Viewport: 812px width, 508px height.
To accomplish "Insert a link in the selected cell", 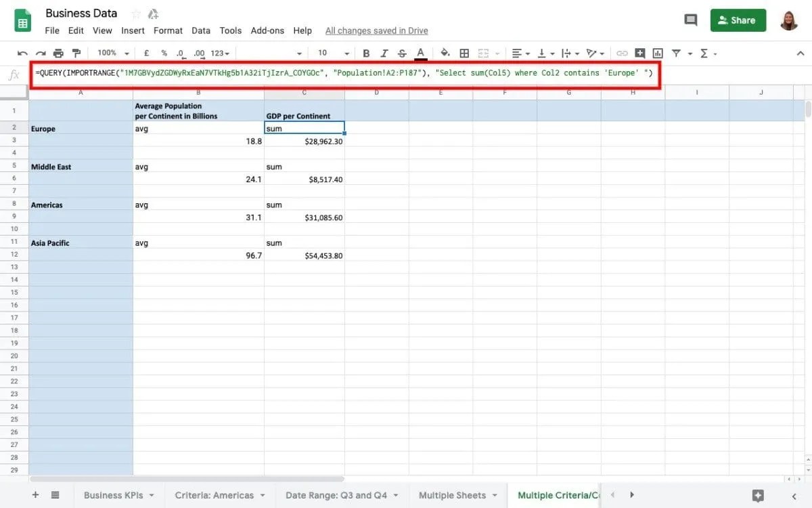I will tap(623, 53).
